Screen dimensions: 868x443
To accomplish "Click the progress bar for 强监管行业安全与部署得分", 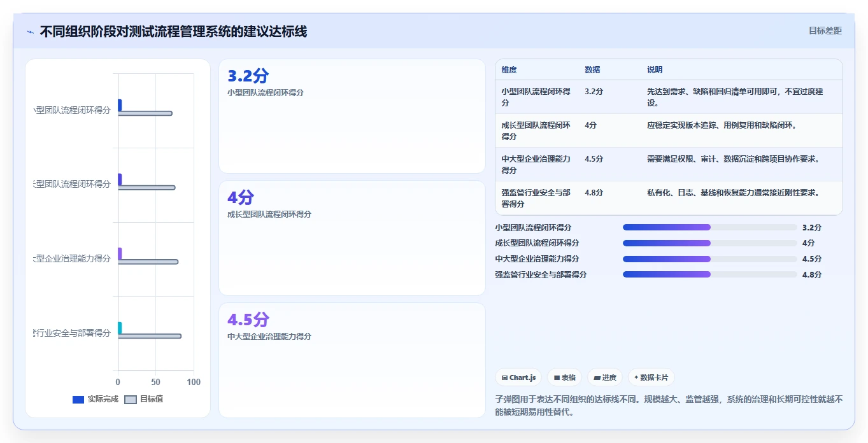I will point(710,275).
